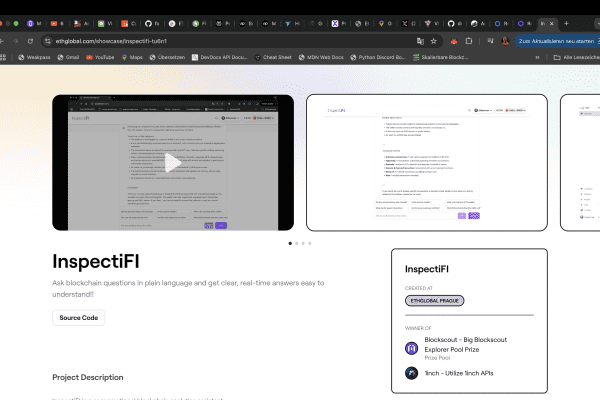Viewport: 600px width, 400px height.
Task: Click the ETHGLOBAL PRAGUE event badge
Action: pyautogui.click(x=434, y=300)
